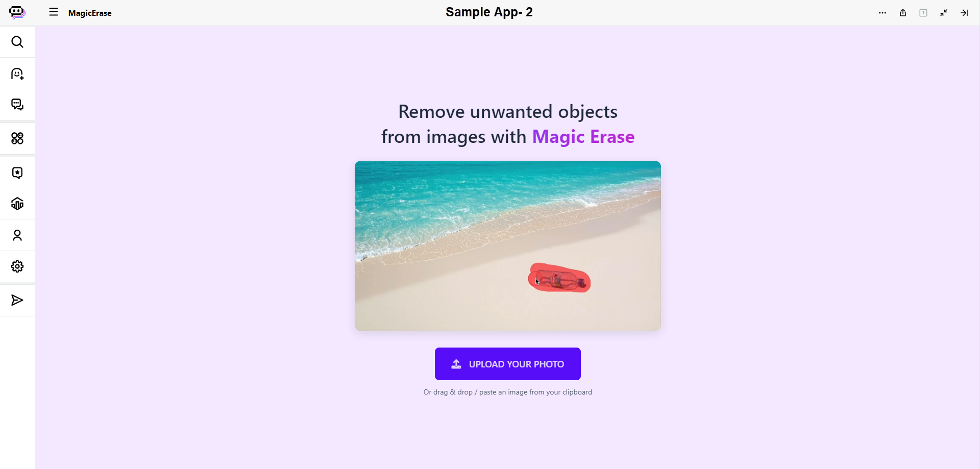Open the search icon in the sidebar
Image resolution: width=980 pixels, height=469 pixels.
coord(17,42)
